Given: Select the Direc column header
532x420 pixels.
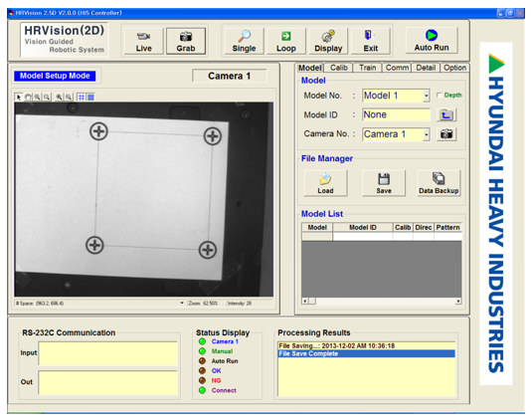Looking at the screenshot, I should tap(424, 227).
